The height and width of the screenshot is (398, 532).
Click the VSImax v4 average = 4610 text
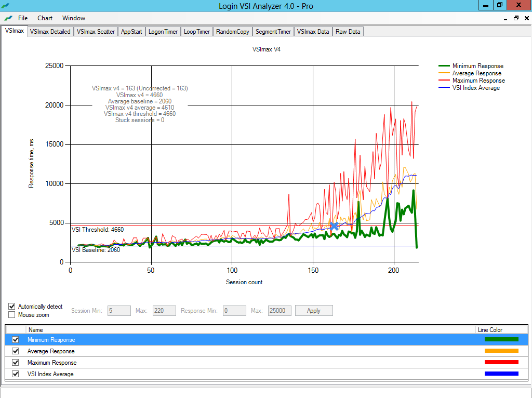(x=140, y=108)
